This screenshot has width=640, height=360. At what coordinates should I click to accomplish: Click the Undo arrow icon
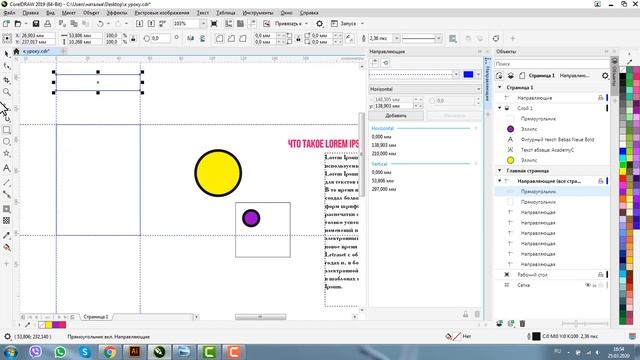100,24
